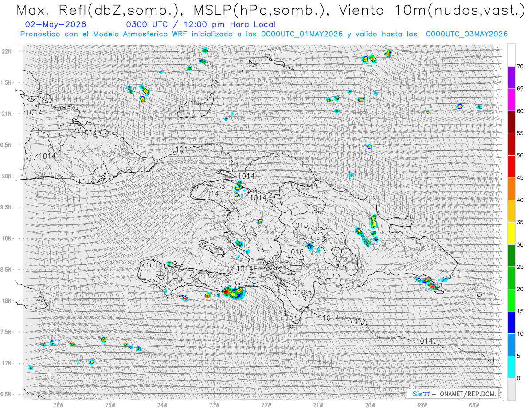The height and width of the screenshot is (411, 532).
Task: Click the SisTT ONAMET/REP.DOM. logo box
Action: (x=453, y=394)
